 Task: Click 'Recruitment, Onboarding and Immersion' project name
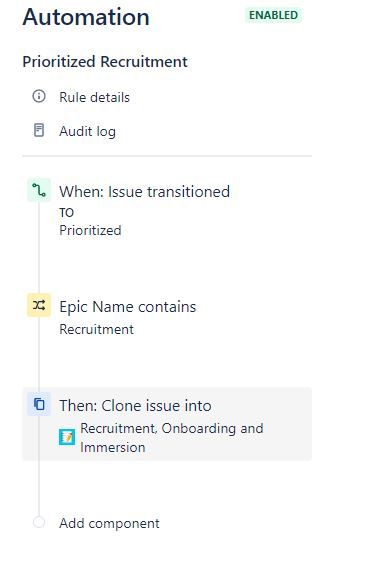click(x=172, y=438)
